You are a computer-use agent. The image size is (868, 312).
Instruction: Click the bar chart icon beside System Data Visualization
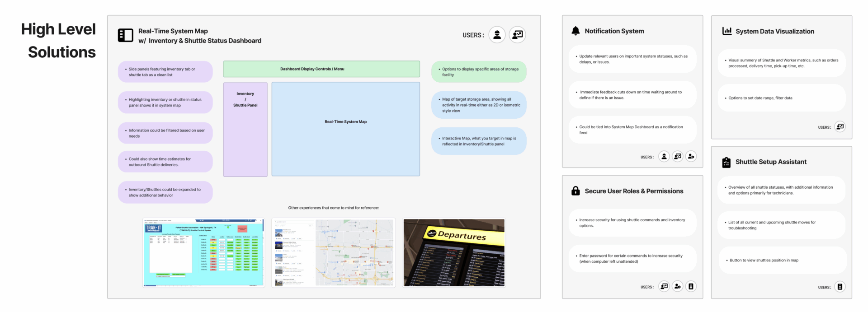726,31
